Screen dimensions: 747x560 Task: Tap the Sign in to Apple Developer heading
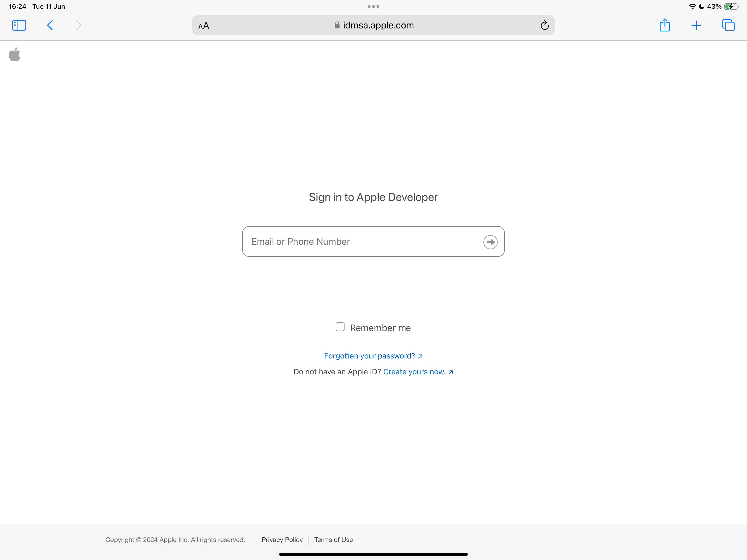tap(373, 197)
